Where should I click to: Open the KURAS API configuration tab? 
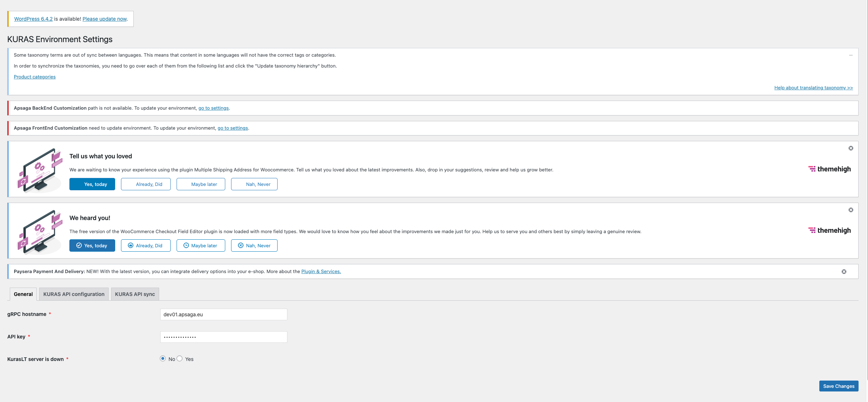[74, 294]
